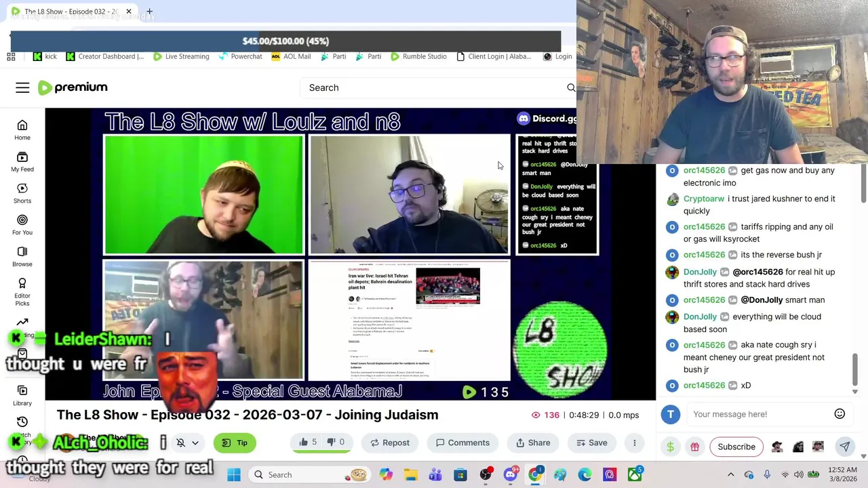Like the video with thumbs up
This screenshot has height=488, width=868.
(x=308, y=443)
